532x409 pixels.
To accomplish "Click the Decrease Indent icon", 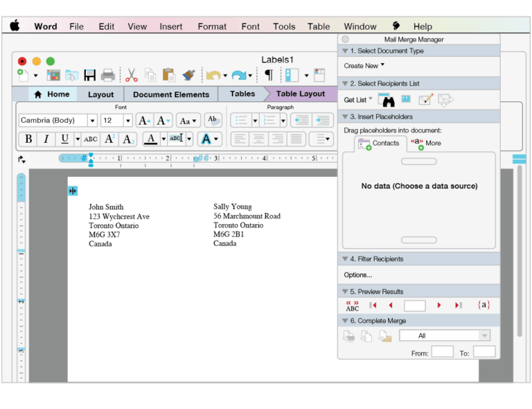I will [x=301, y=120].
